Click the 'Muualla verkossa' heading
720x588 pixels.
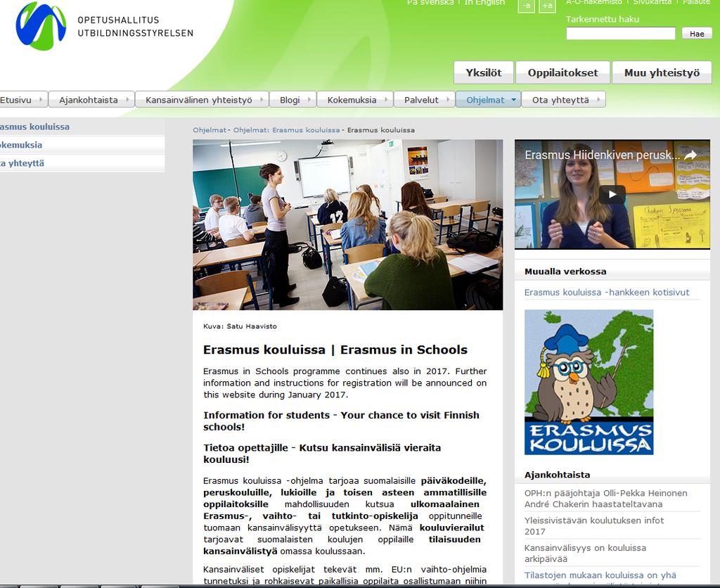pyautogui.click(x=565, y=271)
